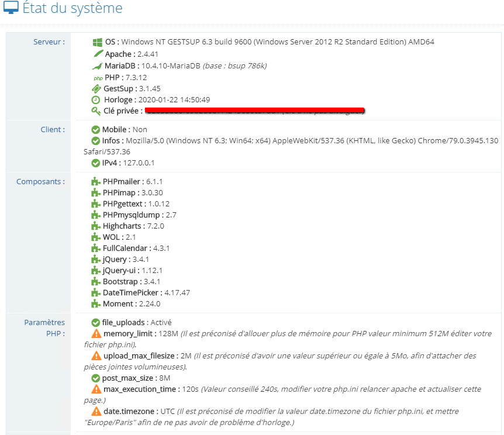Click the puzzle icon beside Highcharts
Image resolution: width=504 pixels, height=435 pixels.
click(96, 226)
